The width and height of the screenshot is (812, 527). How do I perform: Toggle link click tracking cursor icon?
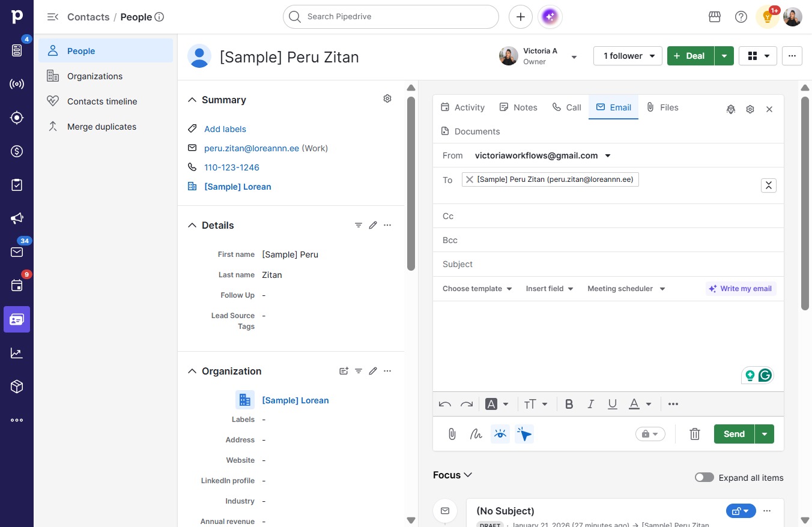(524, 434)
